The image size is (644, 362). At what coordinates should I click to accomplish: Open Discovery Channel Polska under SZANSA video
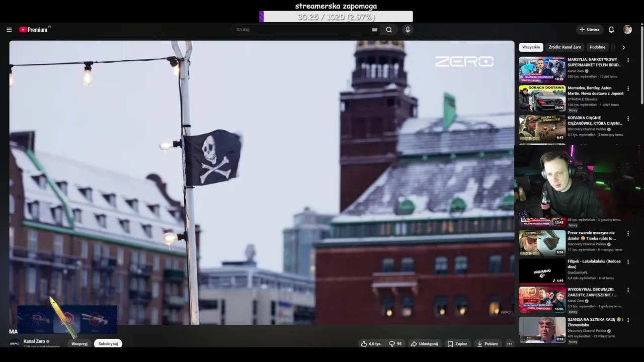(588, 331)
